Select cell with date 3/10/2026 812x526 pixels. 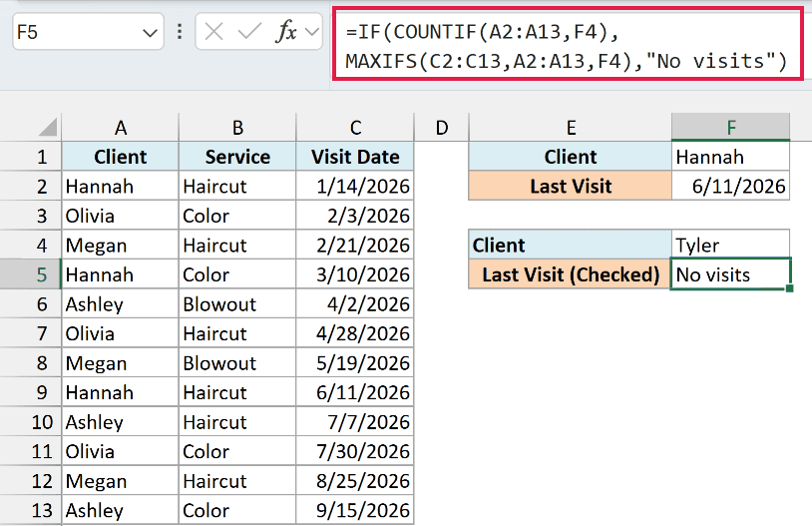click(x=355, y=274)
